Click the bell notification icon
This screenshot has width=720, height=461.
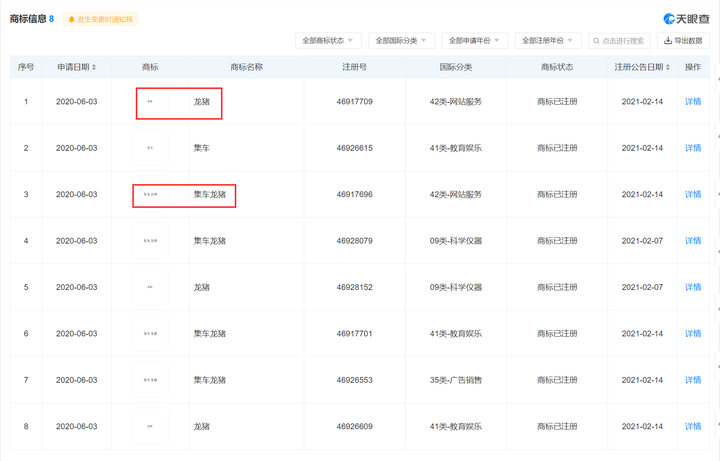[x=71, y=19]
